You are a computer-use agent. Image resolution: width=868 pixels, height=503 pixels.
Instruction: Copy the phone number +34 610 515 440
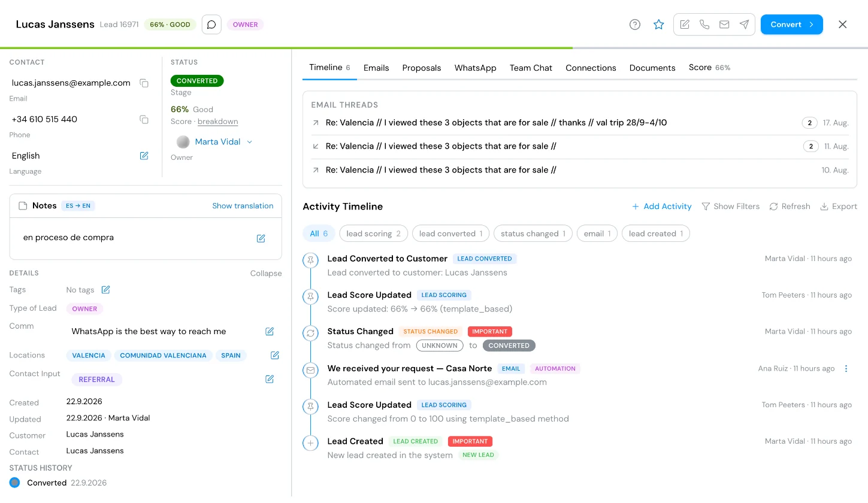pos(144,120)
